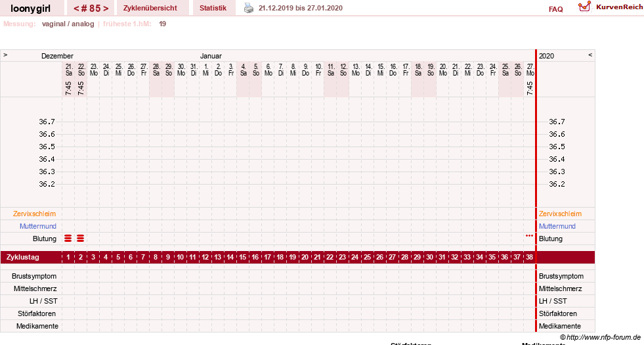Go to previous cycle with the < arrow beside #85
The image size is (644, 345).
(x=76, y=9)
